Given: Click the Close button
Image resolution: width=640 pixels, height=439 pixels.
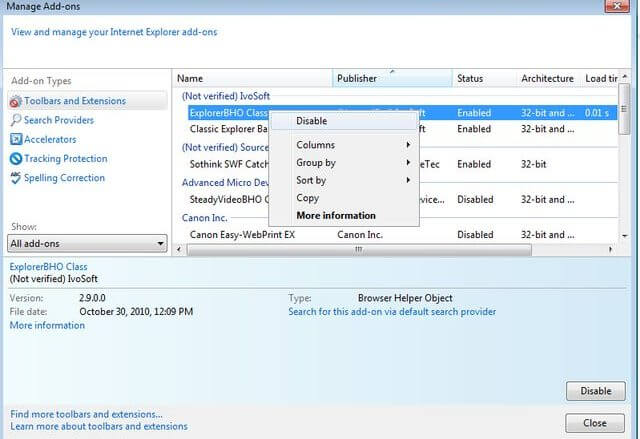Looking at the screenshot, I should click(595, 423).
